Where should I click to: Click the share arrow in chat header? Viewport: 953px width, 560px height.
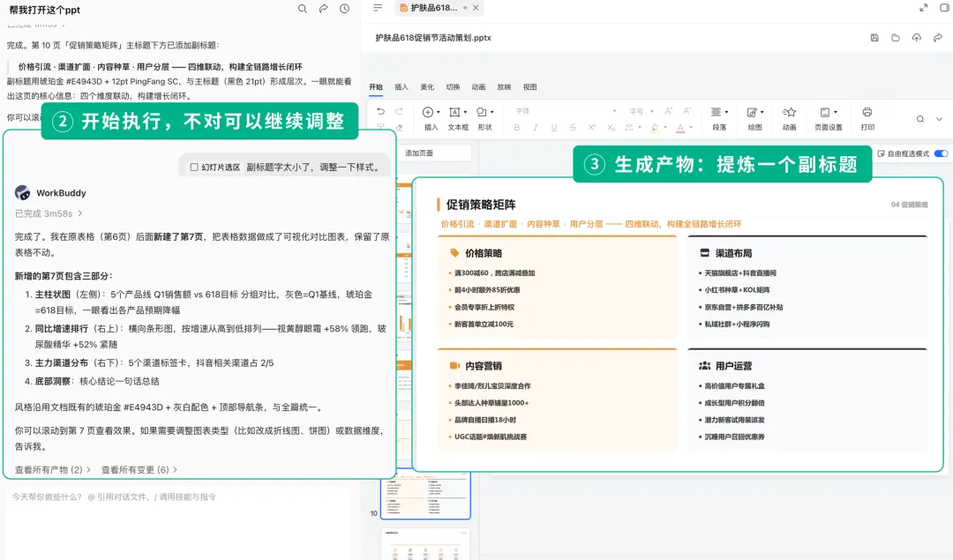323,9
